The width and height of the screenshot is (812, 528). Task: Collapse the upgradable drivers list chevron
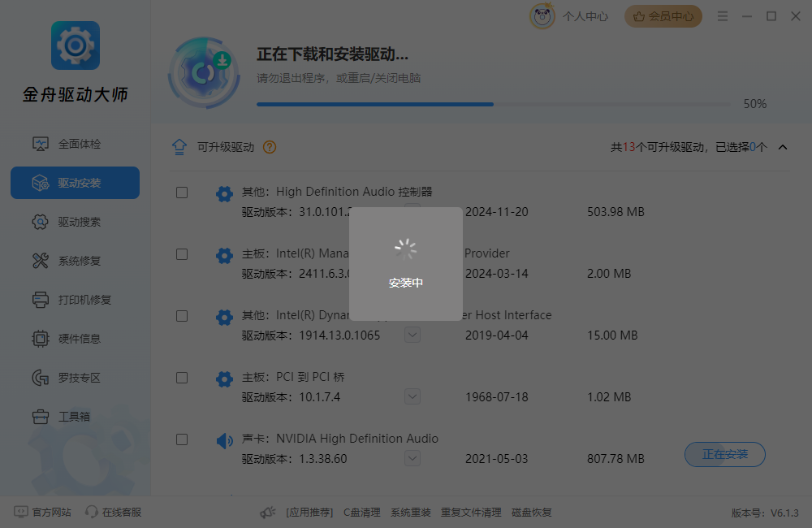[x=783, y=147]
